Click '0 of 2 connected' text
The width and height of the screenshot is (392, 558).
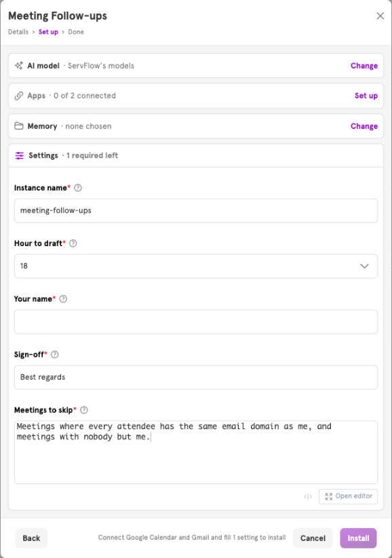(85, 96)
